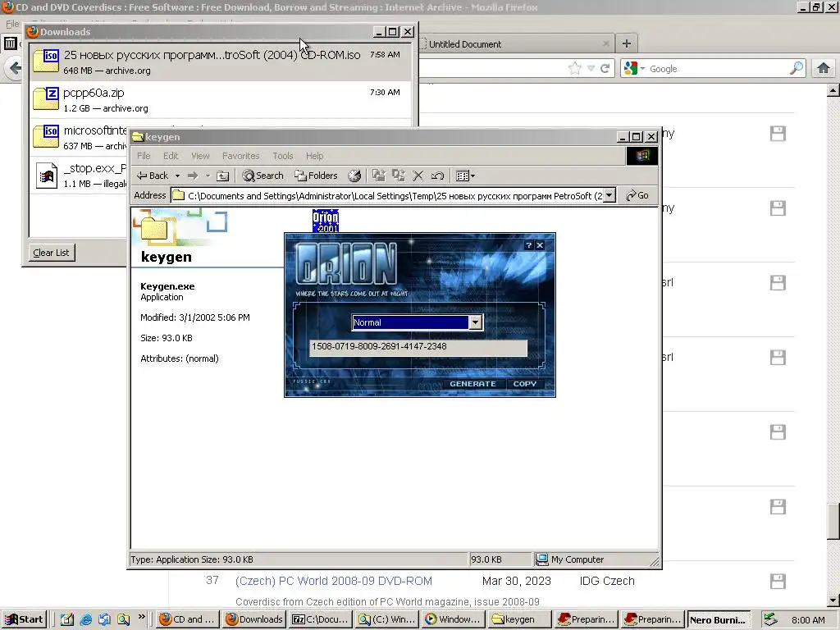Image resolution: width=840 pixels, height=630 pixels.
Task: Switch to Nero Burning taskbar button
Action: click(x=718, y=620)
